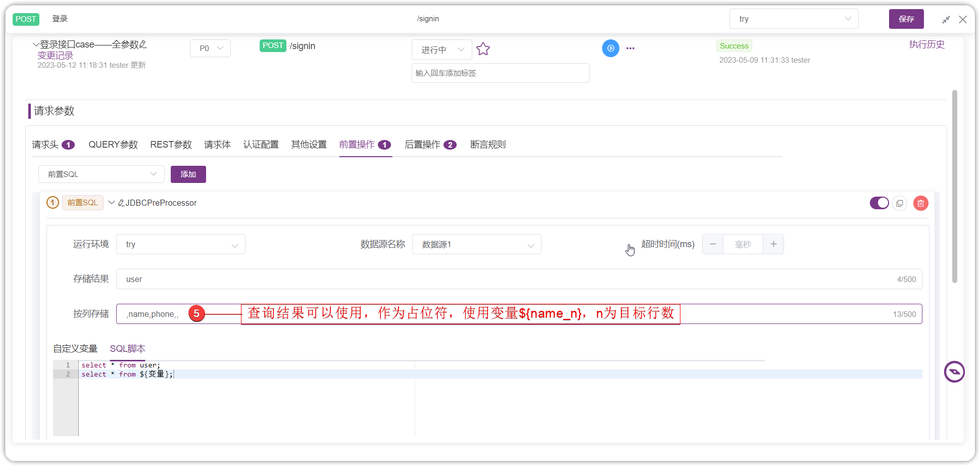The height and width of the screenshot is (466, 980).
Task: Collapse the JDBCPreProcessor step chevron
Action: (x=112, y=203)
